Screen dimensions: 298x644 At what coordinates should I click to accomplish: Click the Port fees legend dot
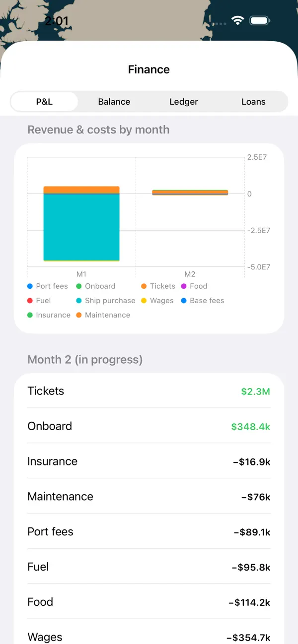[30, 286]
